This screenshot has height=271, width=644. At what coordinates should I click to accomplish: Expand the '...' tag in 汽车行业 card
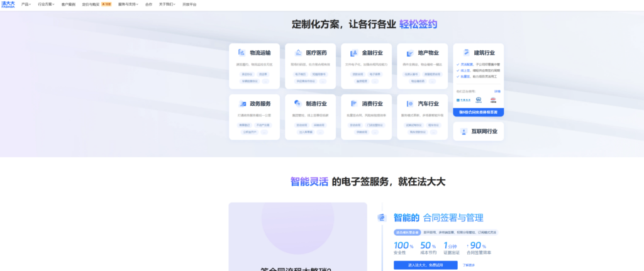pyautogui.click(x=434, y=132)
